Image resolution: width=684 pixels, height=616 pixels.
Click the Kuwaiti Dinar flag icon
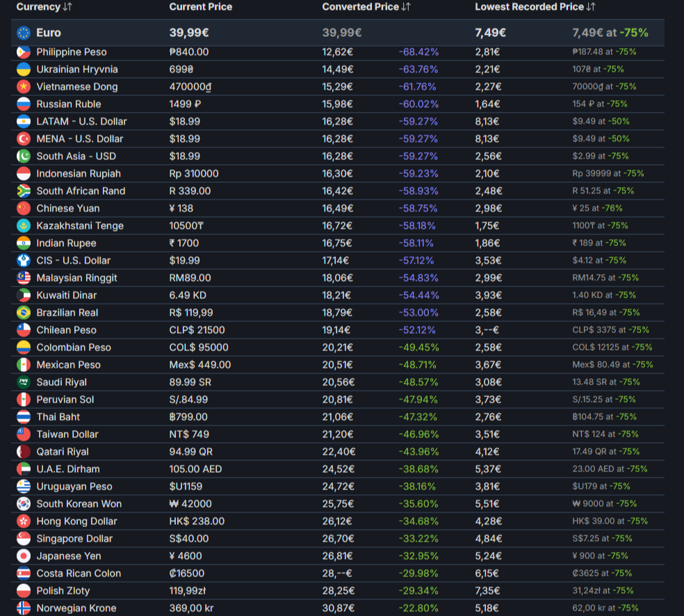(24, 295)
